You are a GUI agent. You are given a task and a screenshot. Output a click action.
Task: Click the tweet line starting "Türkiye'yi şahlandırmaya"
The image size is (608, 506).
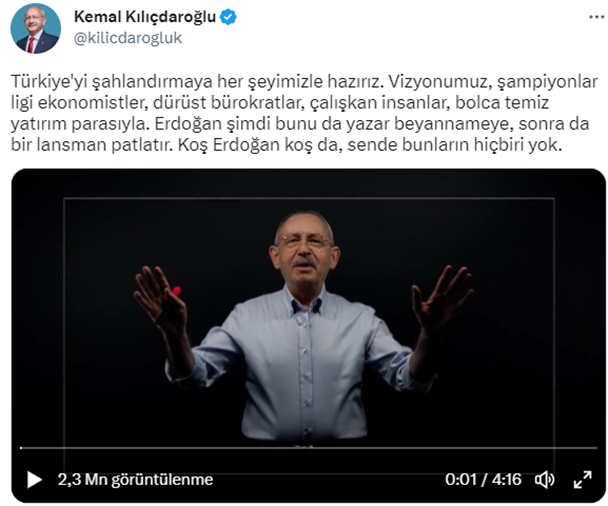(304, 81)
